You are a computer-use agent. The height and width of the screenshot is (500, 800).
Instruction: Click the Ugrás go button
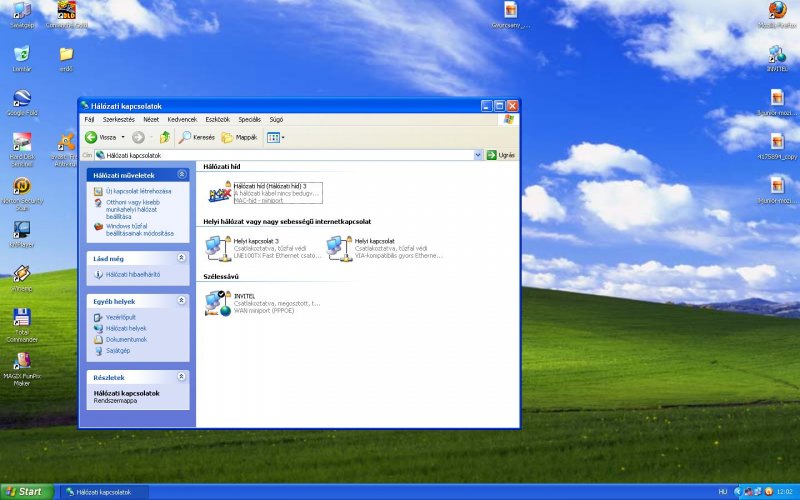(x=501, y=155)
